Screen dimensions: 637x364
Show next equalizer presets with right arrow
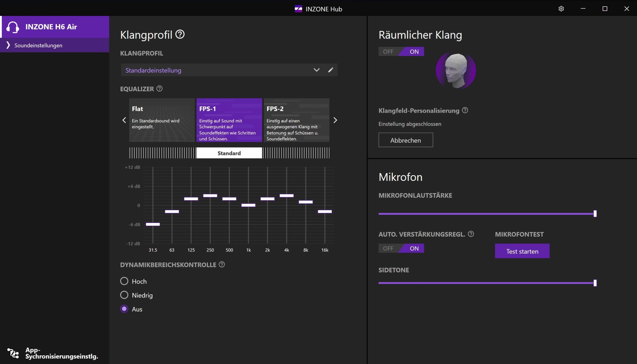click(x=335, y=120)
